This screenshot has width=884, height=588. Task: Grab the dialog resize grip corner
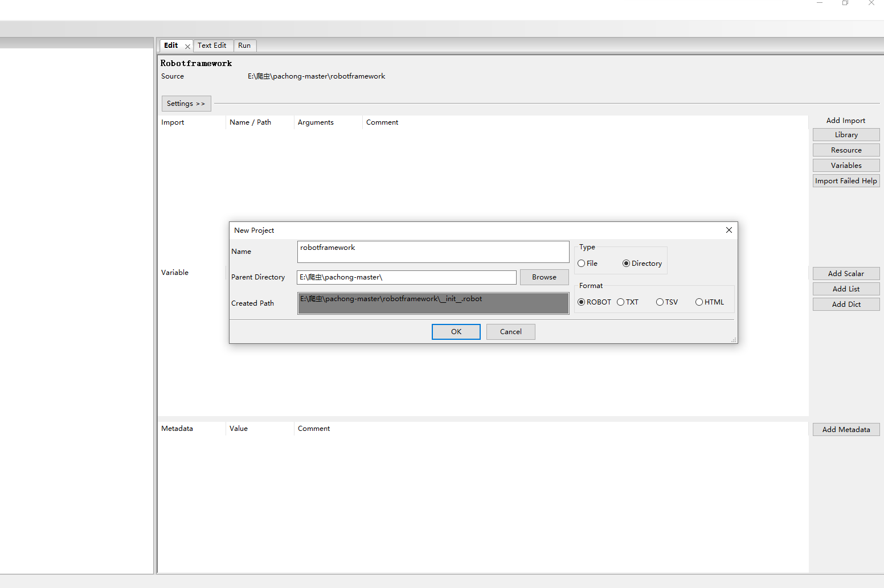(734, 340)
